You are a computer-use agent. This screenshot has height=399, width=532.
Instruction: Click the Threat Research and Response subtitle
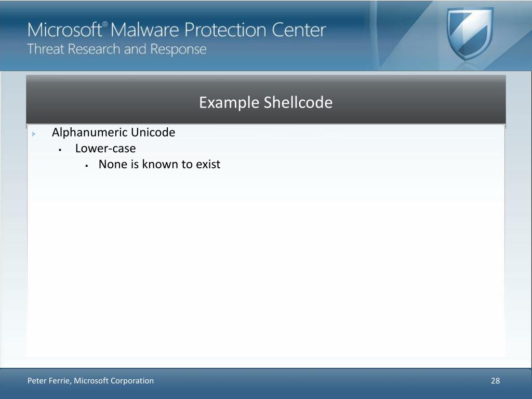tap(117, 49)
